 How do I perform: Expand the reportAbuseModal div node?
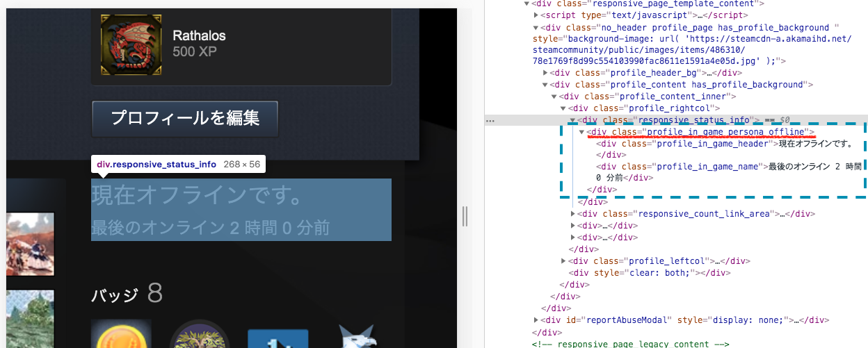pyautogui.click(x=536, y=320)
